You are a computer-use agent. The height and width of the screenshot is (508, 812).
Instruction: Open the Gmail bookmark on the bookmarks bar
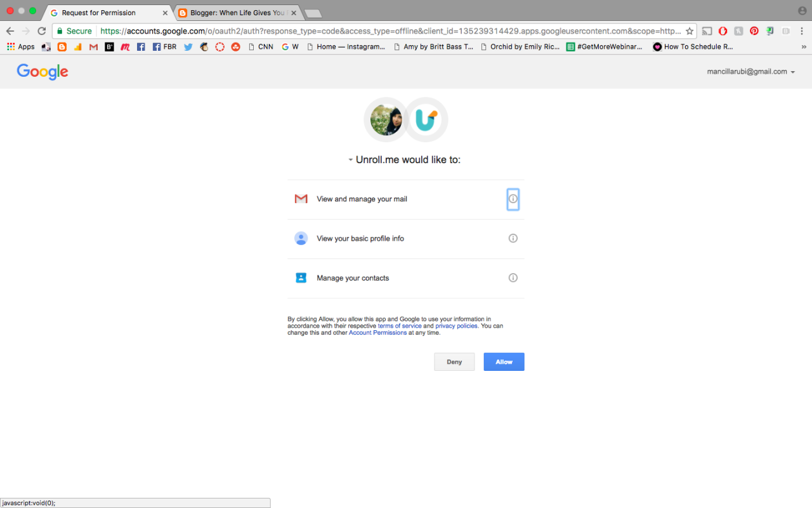click(93, 46)
